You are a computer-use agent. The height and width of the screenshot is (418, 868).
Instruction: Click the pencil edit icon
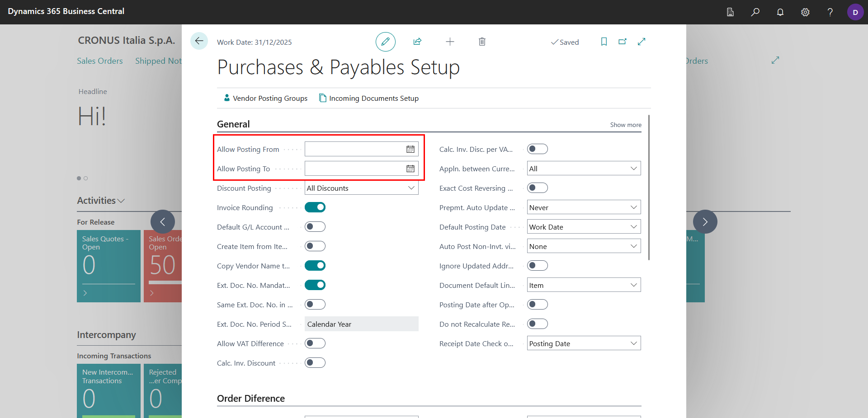coord(385,42)
